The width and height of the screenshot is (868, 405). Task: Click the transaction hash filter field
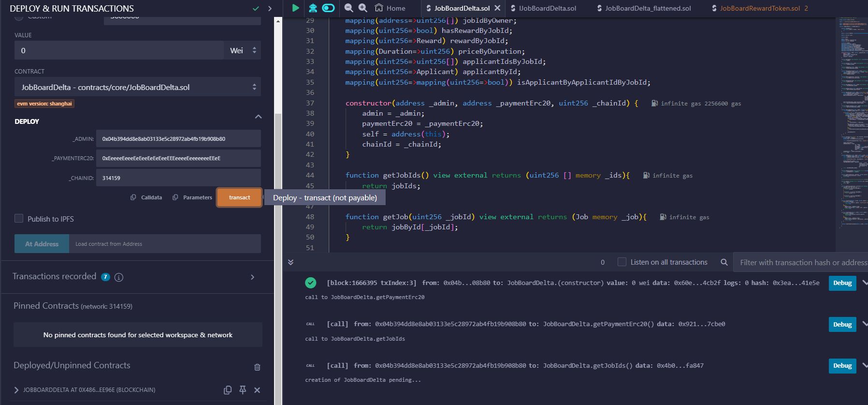pyautogui.click(x=800, y=262)
